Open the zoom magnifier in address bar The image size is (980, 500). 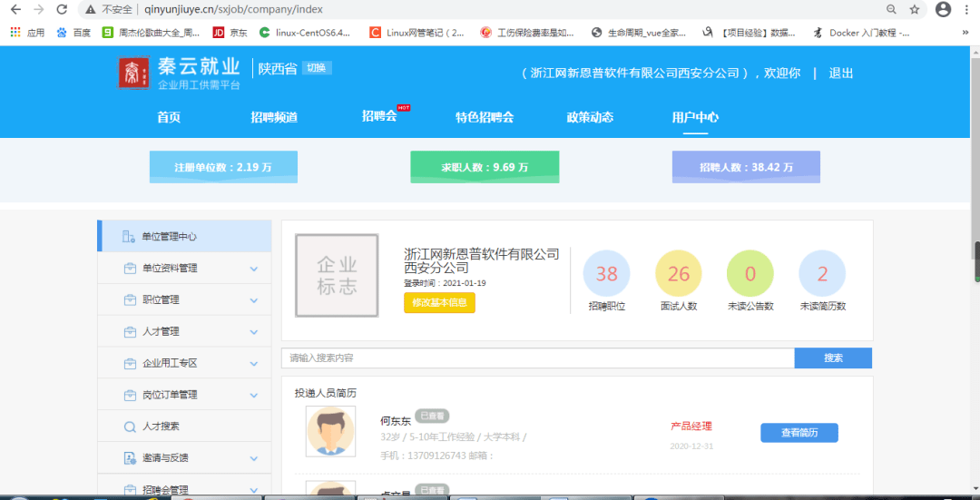point(891,9)
